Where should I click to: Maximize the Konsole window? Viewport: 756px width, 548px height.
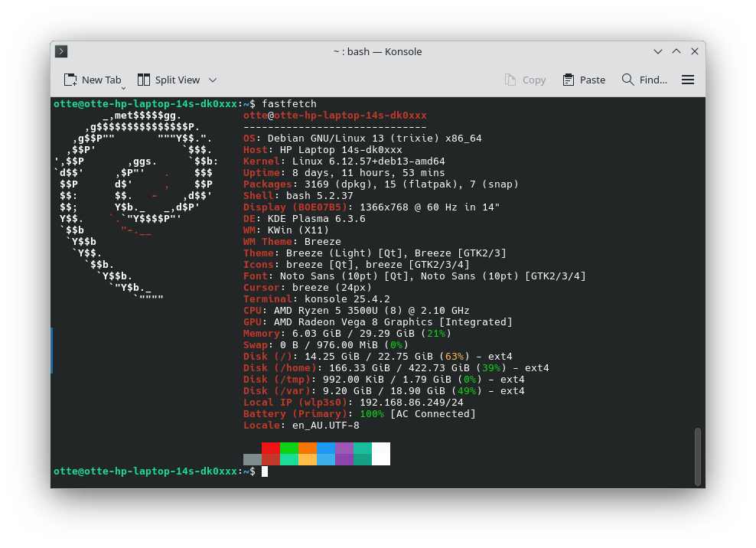click(676, 51)
